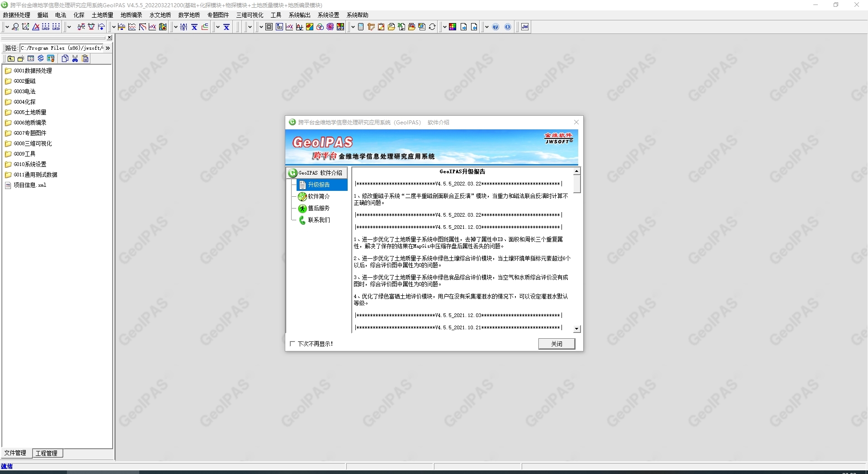Click the blue download arrow toolbar icon
This screenshot has width=868, height=474.
coord(508,27)
